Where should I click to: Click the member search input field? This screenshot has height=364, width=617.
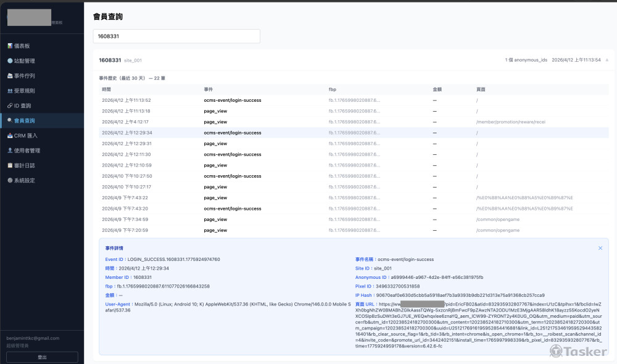[x=176, y=36]
